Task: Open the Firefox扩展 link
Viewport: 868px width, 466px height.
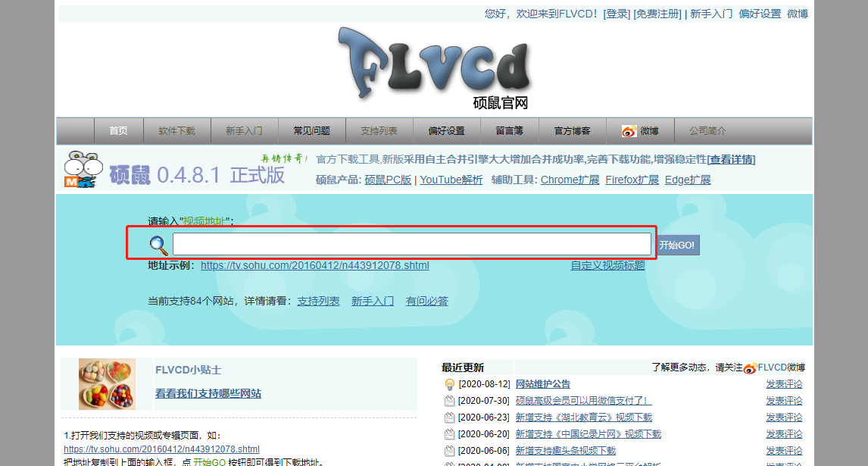Action: [632, 180]
